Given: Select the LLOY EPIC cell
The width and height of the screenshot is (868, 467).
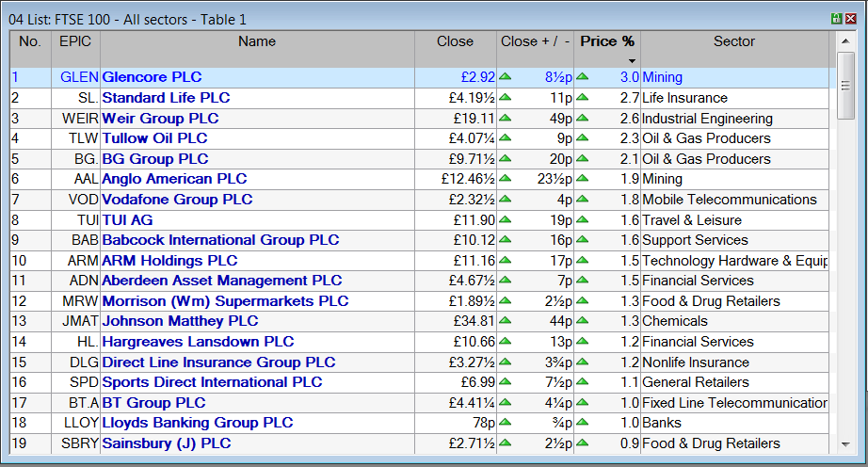Looking at the screenshot, I should [x=76, y=424].
